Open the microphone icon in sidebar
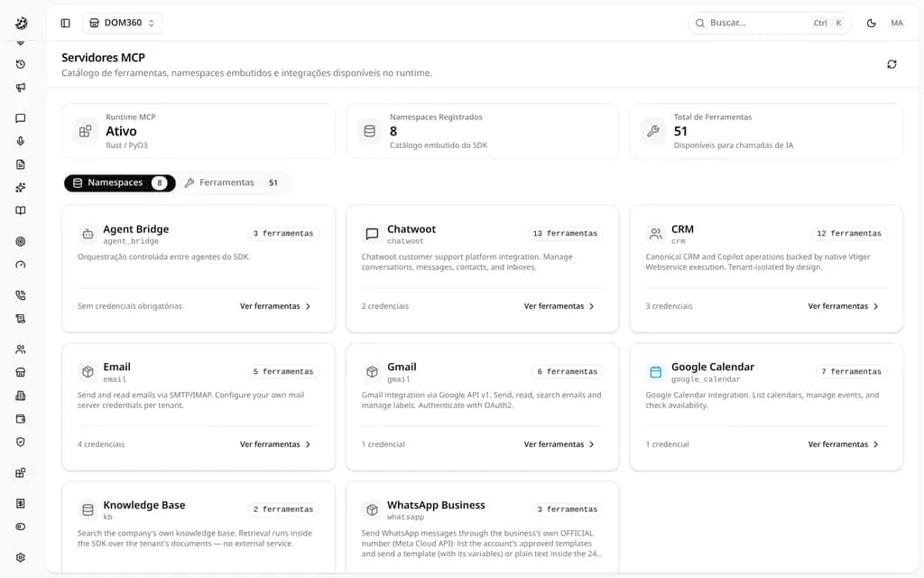This screenshot has width=924, height=578. coord(21,141)
